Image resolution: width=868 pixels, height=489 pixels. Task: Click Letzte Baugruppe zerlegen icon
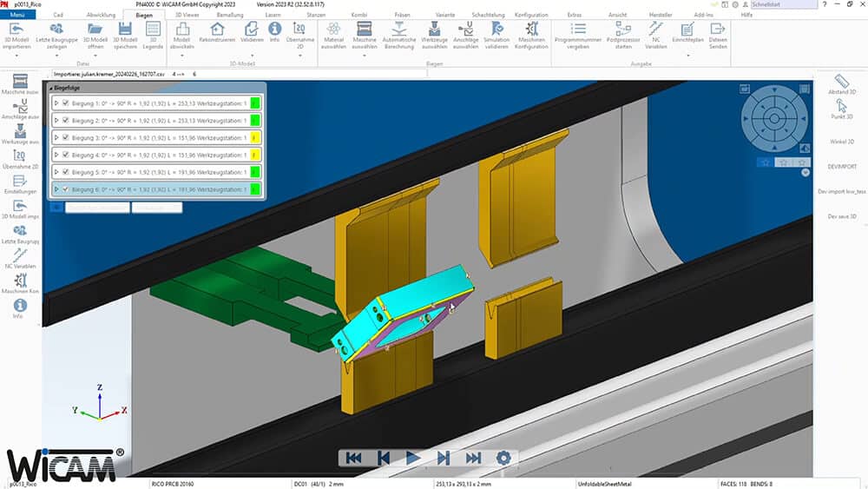56,29
